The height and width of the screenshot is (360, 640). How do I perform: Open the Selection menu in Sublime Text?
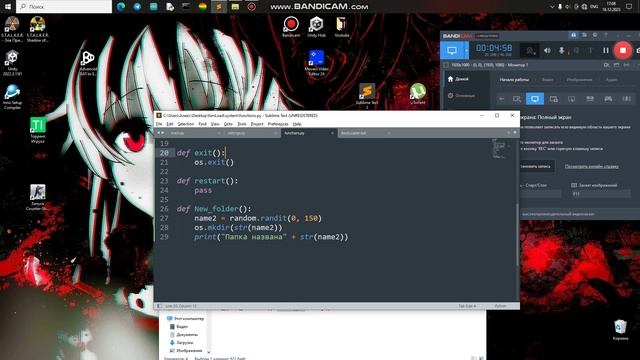click(186, 124)
